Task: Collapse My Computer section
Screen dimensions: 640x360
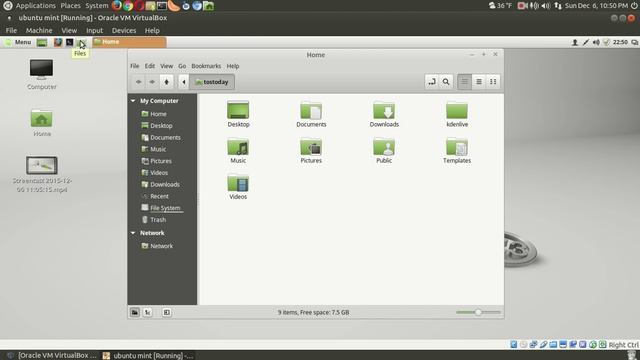Action: 133,101
